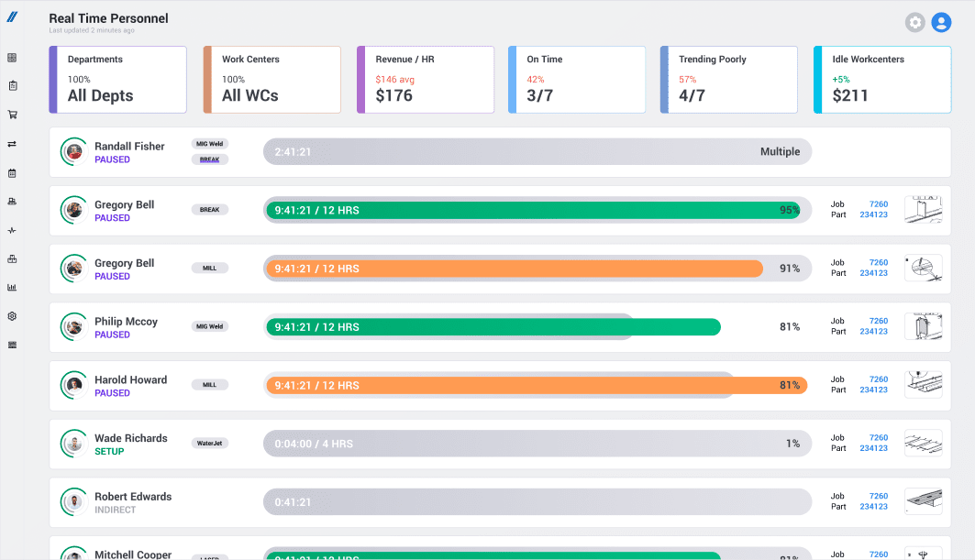
Task: Open the dashboard grid icon in sidebar
Action: [x=12, y=58]
